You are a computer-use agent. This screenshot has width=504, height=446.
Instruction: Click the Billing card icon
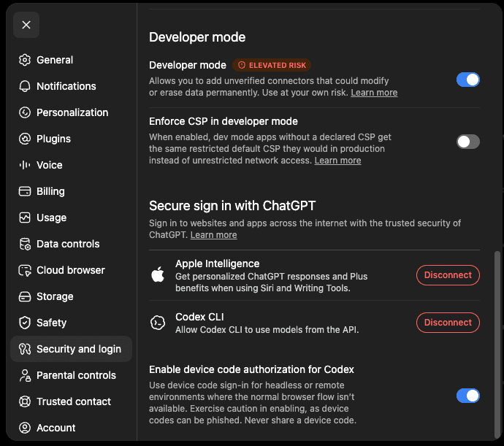[x=25, y=191]
